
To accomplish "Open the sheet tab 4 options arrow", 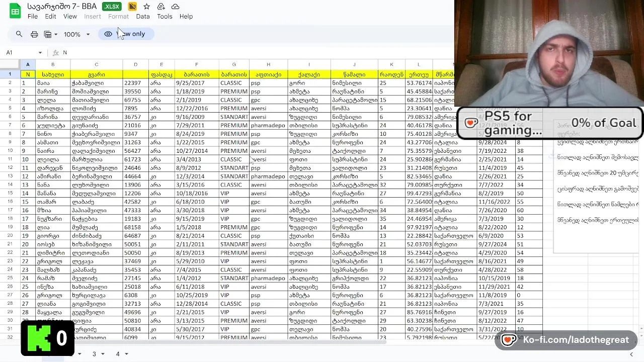I will [126, 354].
